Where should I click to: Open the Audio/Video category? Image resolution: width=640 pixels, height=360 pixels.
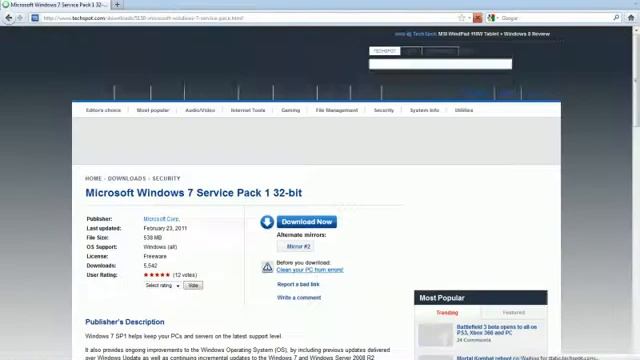point(200,110)
